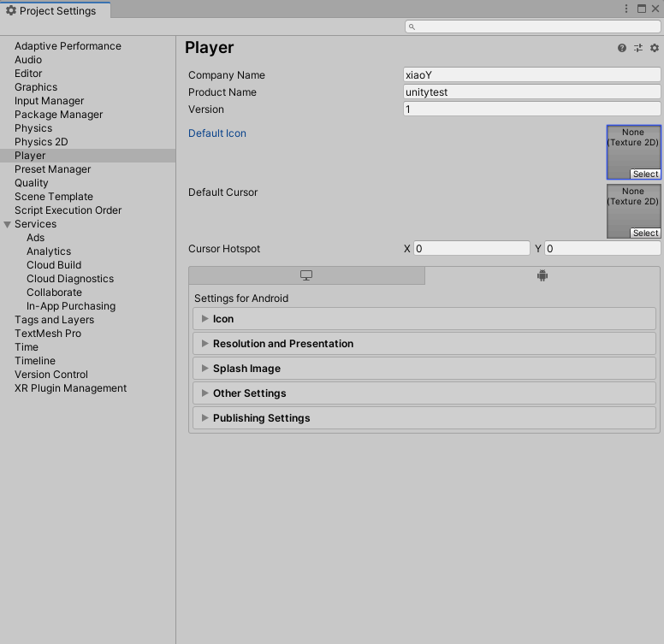This screenshot has height=644, width=664.
Task: Click Select in the Default Icon slot
Action: coord(645,174)
